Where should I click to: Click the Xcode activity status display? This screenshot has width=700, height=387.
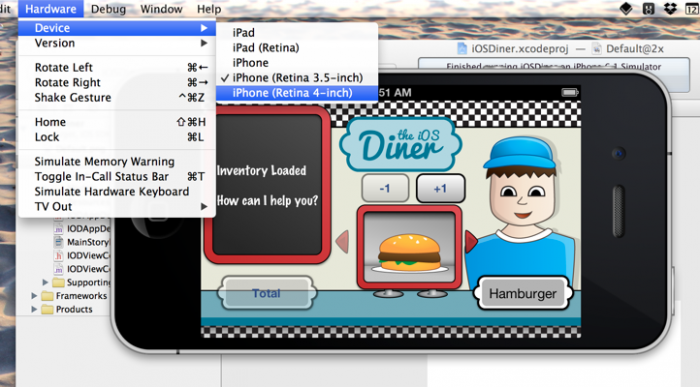point(554,74)
